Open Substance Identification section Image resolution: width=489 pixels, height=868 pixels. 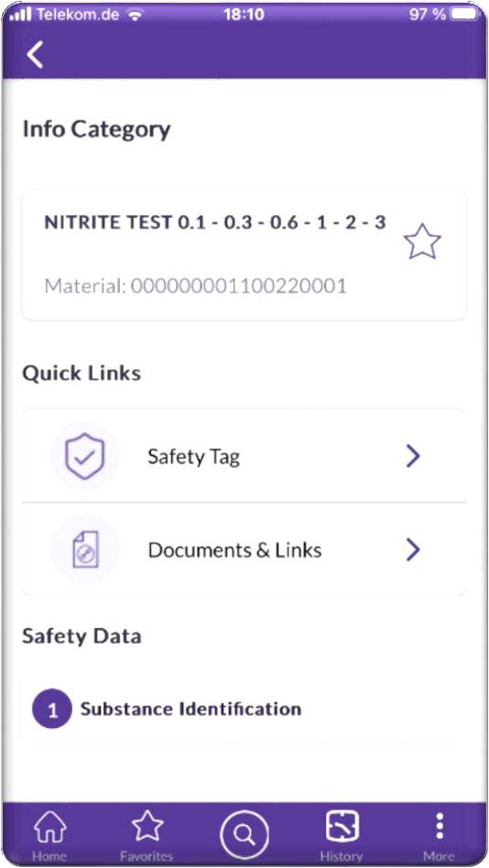point(190,709)
